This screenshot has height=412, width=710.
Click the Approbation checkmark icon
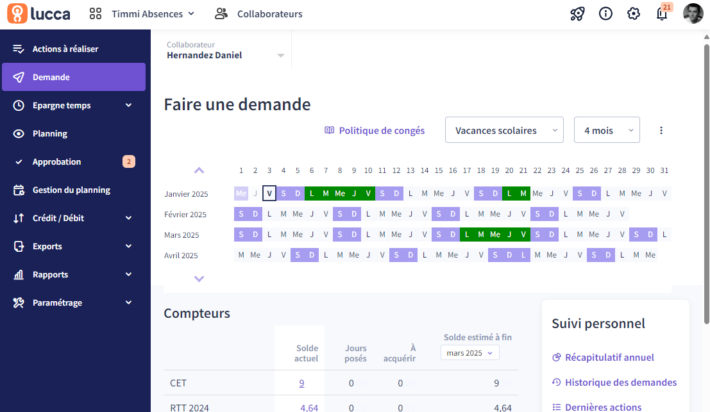coord(19,162)
